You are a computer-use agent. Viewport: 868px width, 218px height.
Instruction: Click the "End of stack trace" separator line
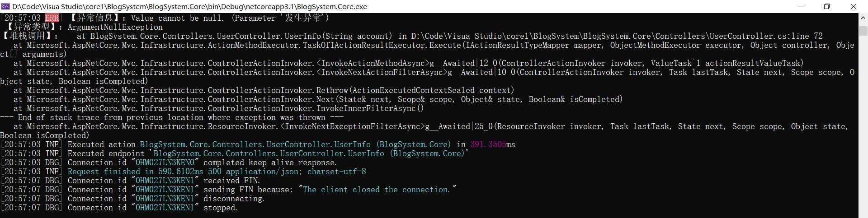(172, 117)
